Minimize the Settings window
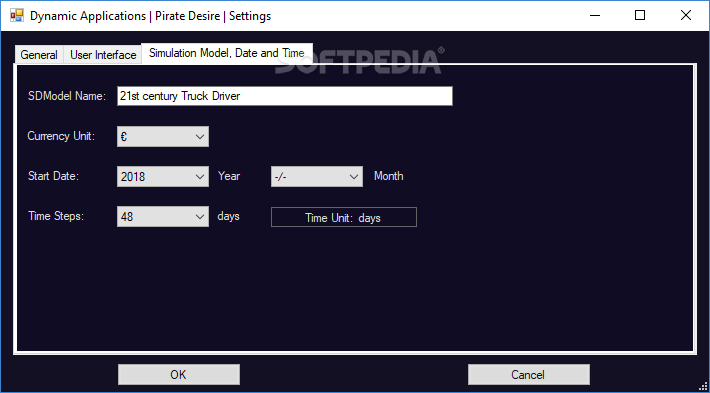The image size is (710, 393). (x=595, y=16)
